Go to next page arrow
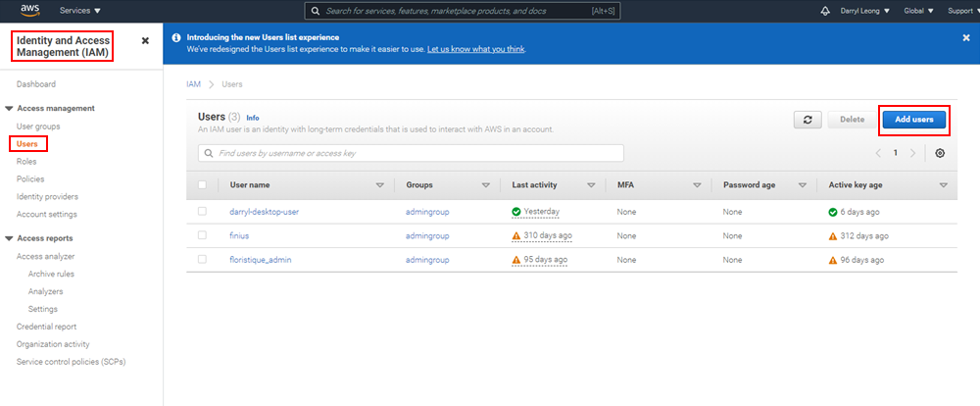The image size is (980, 406). (912, 153)
